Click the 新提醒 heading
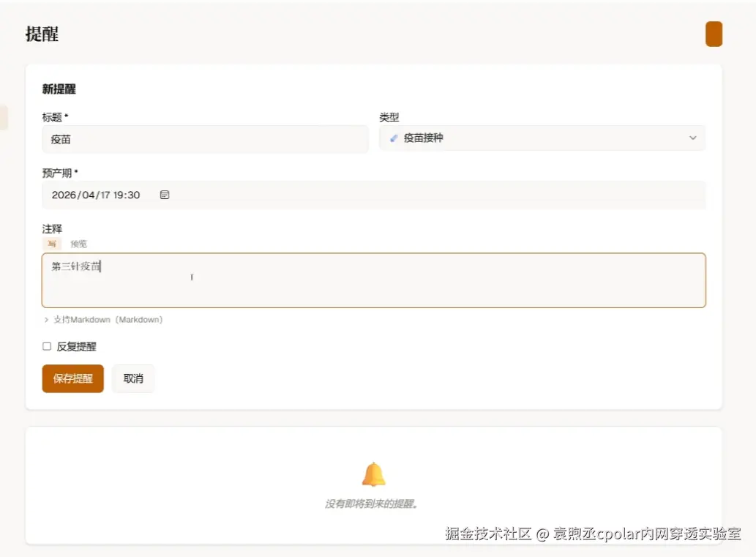756x557 pixels. tap(59, 89)
